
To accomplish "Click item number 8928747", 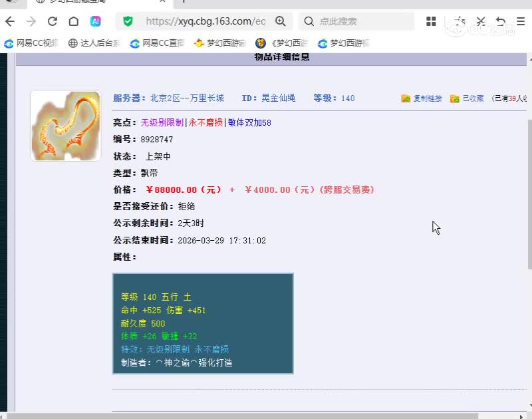I will pos(157,140).
